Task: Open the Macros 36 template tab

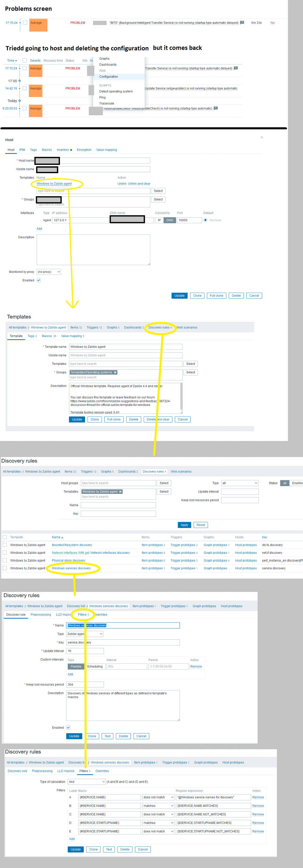Action: coord(49,336)
